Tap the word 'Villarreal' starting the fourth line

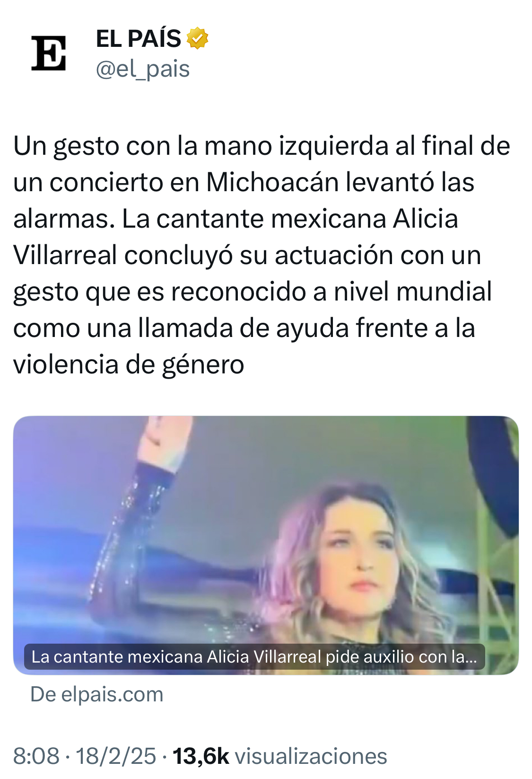point(65,255)
